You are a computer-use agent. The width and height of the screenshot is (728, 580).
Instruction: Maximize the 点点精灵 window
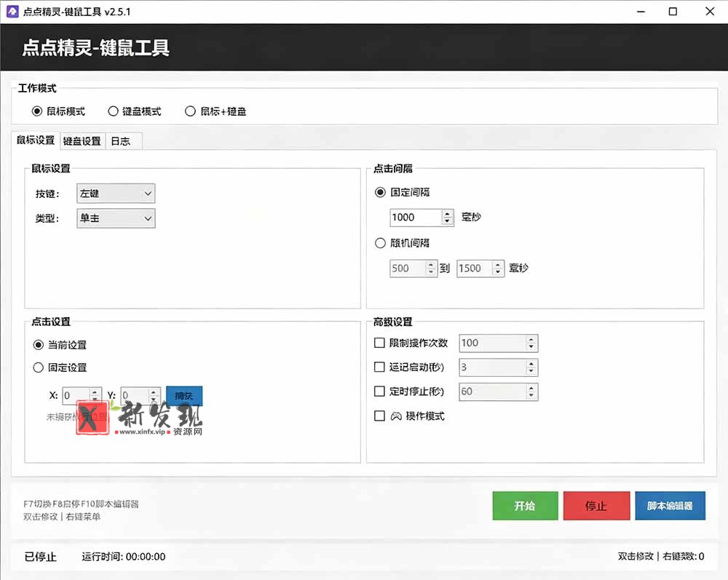(x=673, y=12)
